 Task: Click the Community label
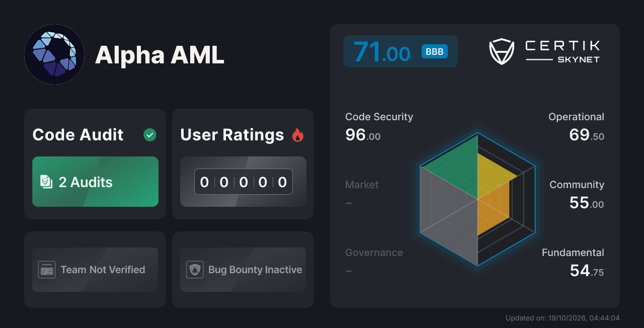pyautogui.click(x=577, y=185)
